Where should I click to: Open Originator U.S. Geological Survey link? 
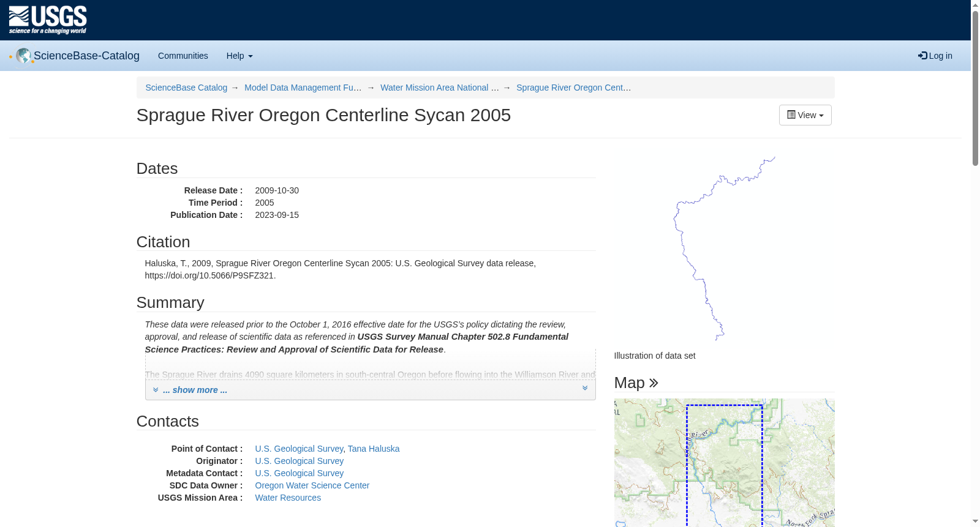click(x=299, y=461)
